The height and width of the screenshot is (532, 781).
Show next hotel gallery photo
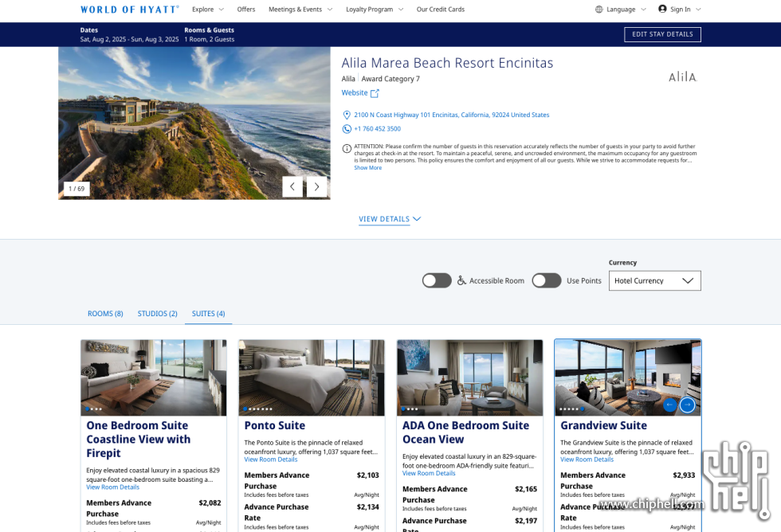pos(316,186)
